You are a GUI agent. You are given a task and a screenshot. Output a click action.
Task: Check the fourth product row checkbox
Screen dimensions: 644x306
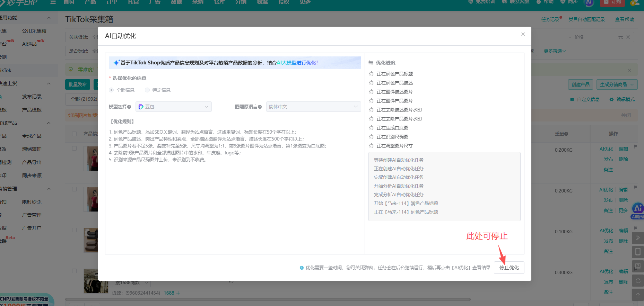pos(74,271)
